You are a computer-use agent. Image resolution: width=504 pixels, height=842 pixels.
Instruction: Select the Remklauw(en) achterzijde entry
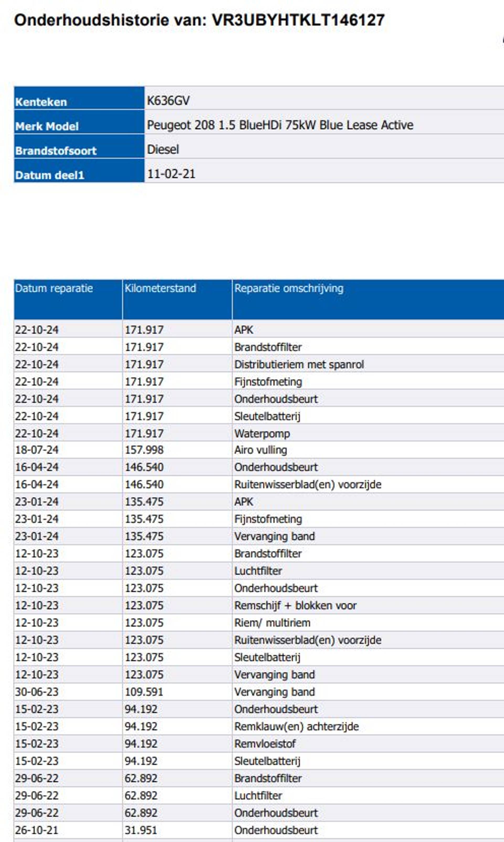(296, 726)
